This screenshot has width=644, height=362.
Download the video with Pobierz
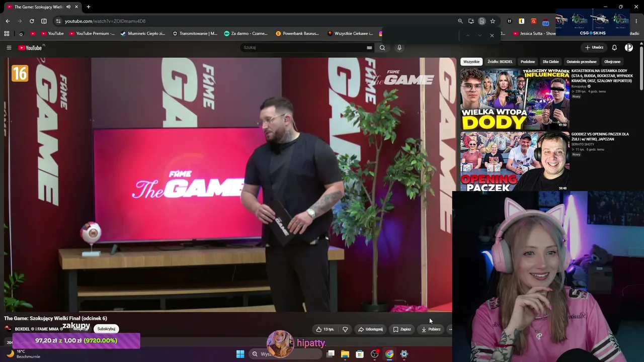click(x=431, y=329)
